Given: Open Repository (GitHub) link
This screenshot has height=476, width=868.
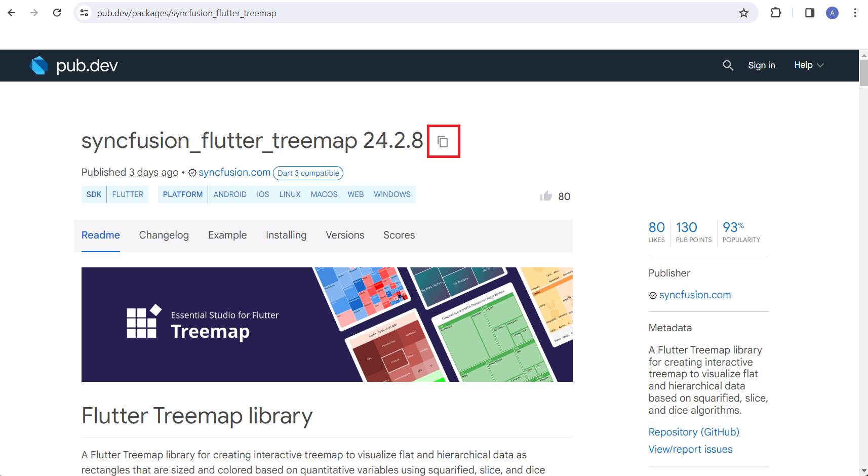Looking at the screenshot, I should [694, 432].
